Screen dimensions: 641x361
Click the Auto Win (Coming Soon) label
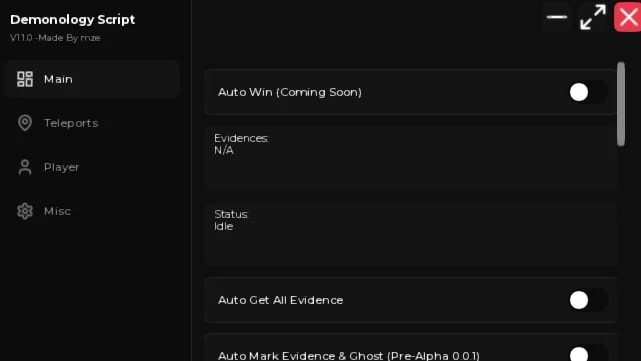click(290, 92)
